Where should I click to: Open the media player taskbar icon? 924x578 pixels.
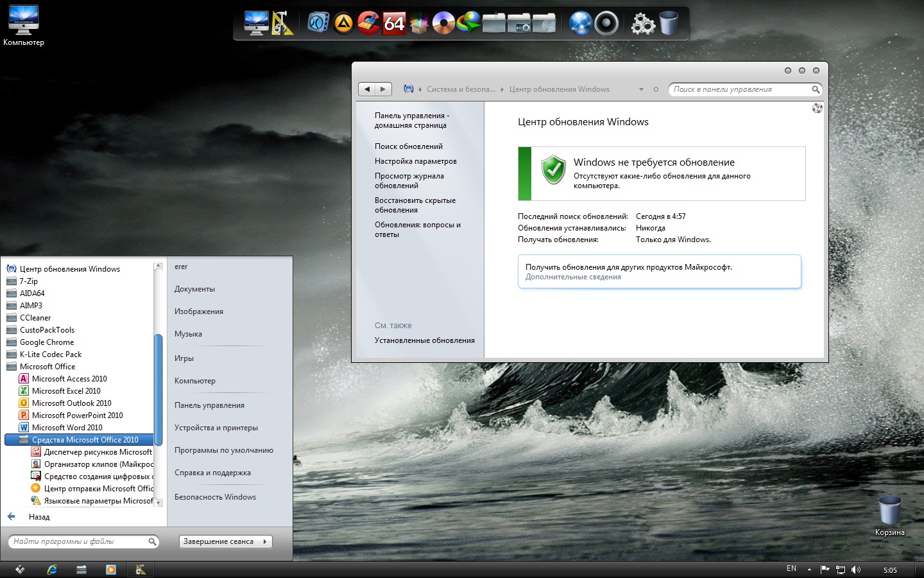coord(111,570)
